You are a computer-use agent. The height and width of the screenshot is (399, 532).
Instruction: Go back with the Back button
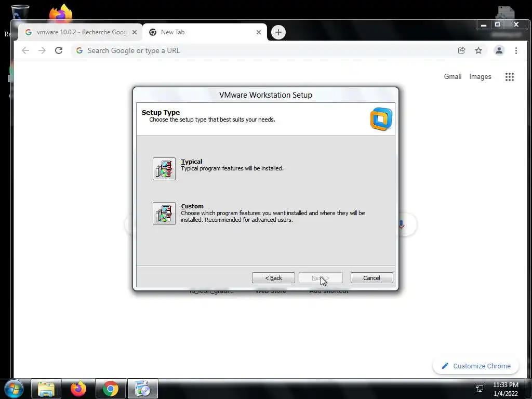click(273, 278)
